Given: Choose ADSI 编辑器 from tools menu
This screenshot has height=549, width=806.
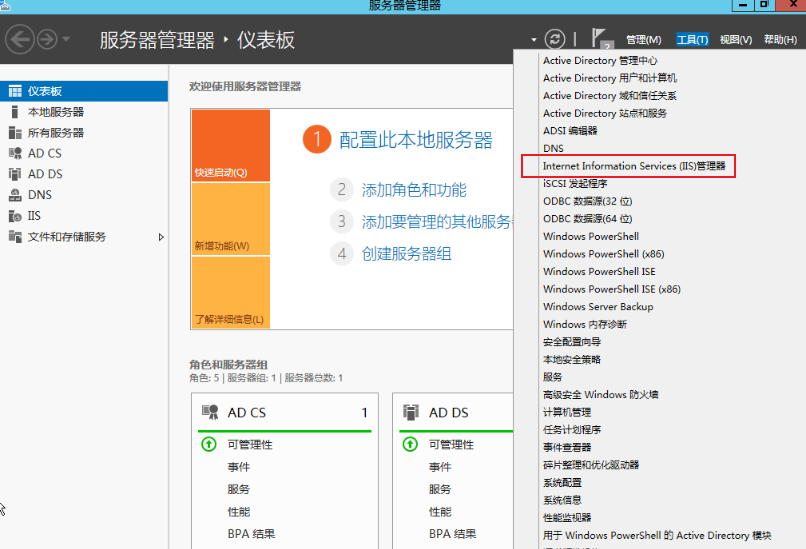Looking at the screenshot, I should point(570,131).
